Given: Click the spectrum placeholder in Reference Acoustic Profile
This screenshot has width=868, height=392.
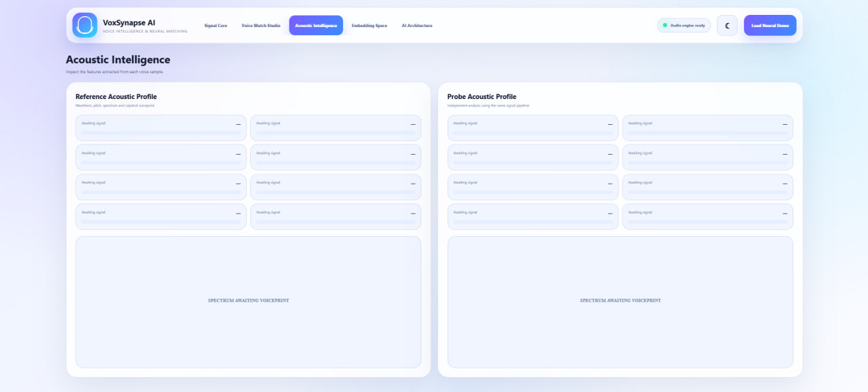Looking at the screenshot, I should [248, 302].
